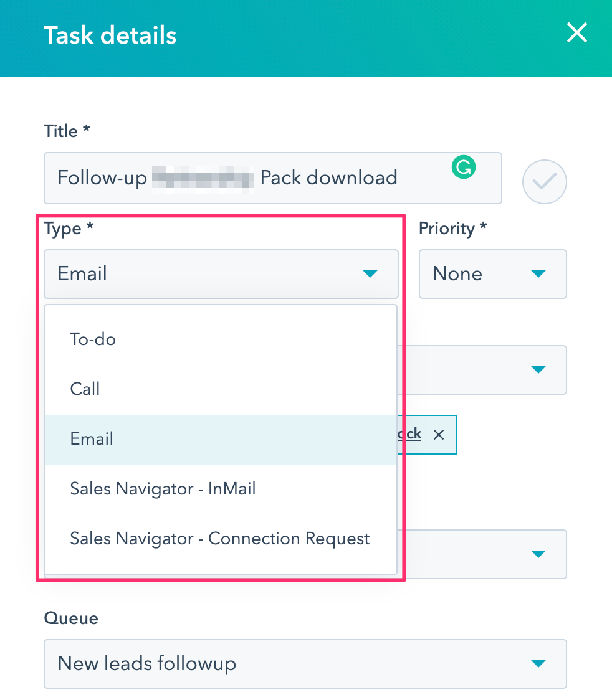Click the caret arrow in Priority field
612x700 pixels.
[x=538, y=274]
